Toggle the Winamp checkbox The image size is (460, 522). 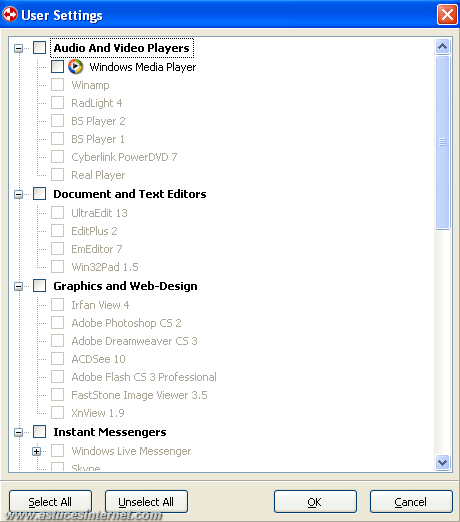[x=57, y=85]
